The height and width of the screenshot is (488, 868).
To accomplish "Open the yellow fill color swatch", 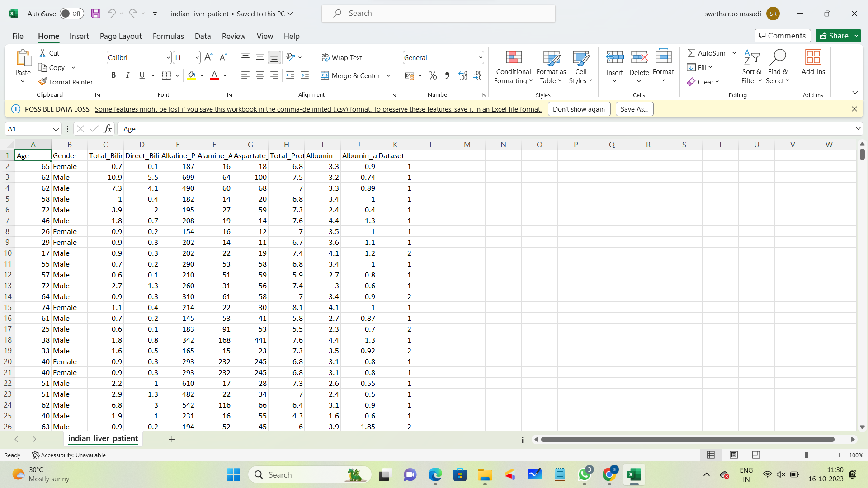I will tap(192, 76).
